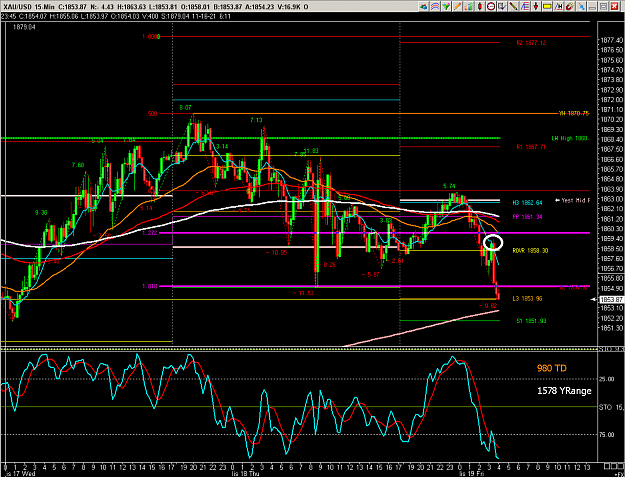The height and width of the screenshot is (477, 625).
Task: Click the 1.0000 Fibonacci level label
Action: click(x=151, y=37)
